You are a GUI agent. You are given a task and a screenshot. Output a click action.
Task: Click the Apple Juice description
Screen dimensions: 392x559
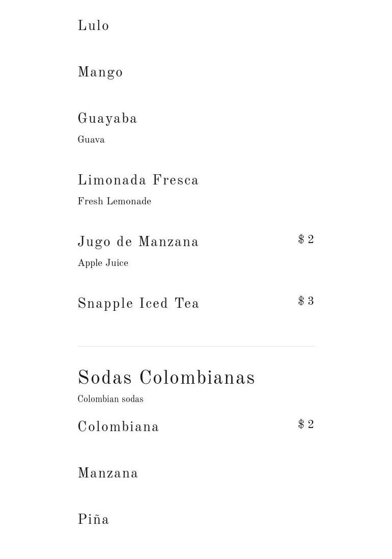103,263
